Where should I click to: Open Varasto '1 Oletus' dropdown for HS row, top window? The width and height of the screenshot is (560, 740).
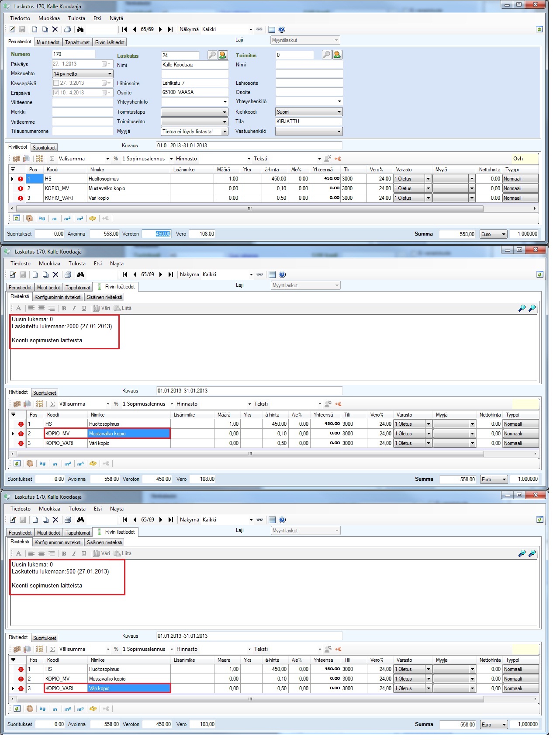428,179
